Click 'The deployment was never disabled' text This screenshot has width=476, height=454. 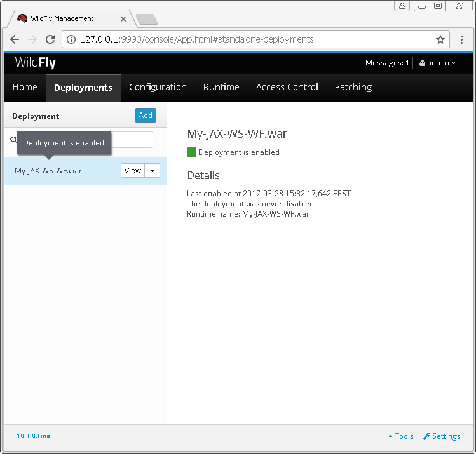[250, 204]
